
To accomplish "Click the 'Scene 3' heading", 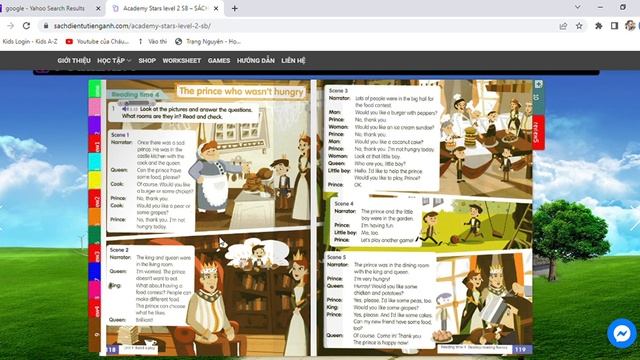I will pos(338,91).
